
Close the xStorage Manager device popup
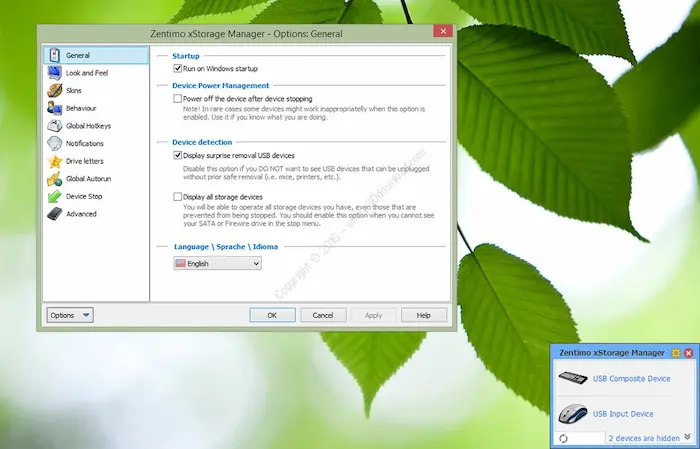tap(689, 353)
